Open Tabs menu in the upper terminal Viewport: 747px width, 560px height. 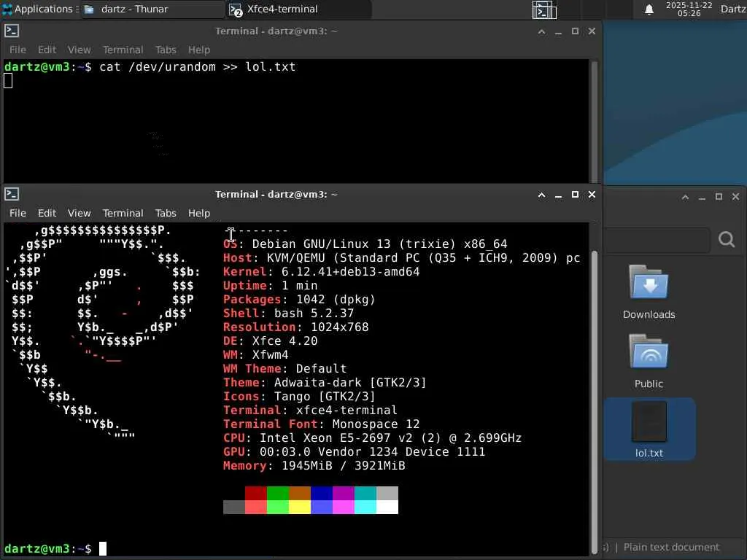[166, 50]
